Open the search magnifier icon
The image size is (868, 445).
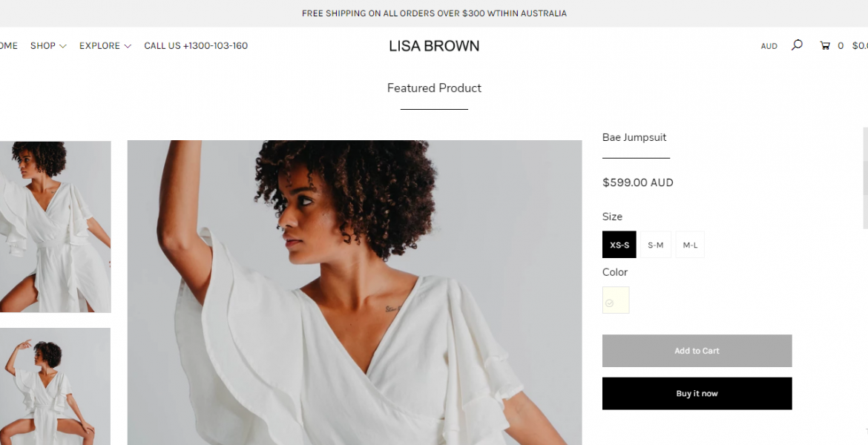pos(796,45)
